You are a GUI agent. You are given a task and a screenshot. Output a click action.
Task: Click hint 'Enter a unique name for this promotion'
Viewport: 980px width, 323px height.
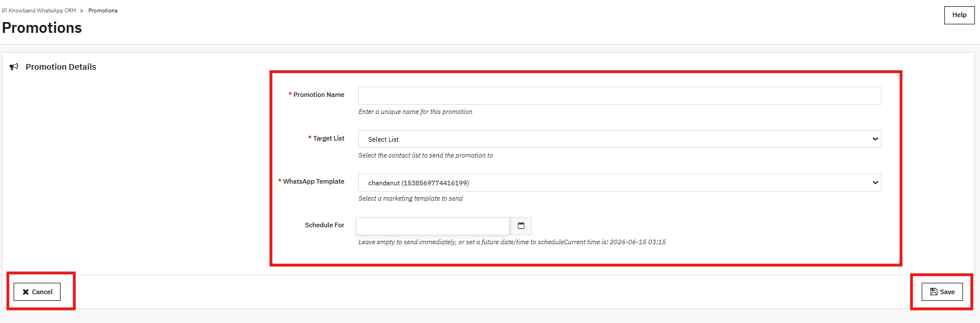click(x=415, y=112)
